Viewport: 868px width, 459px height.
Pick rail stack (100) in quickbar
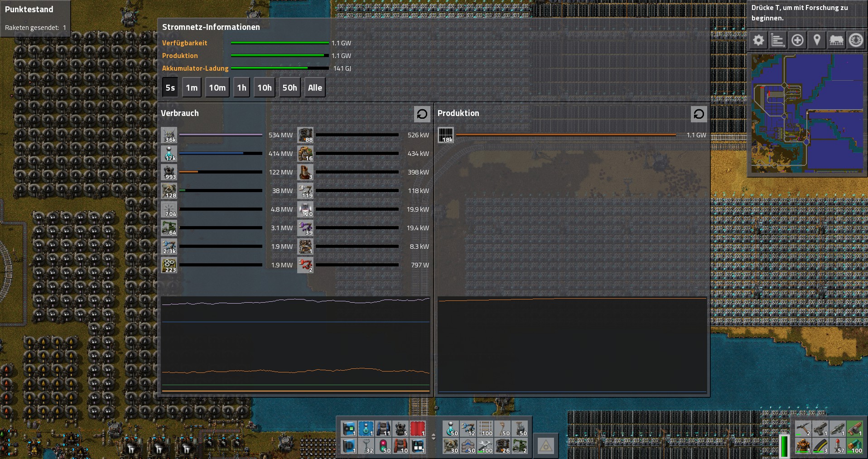tap(485, 429)
